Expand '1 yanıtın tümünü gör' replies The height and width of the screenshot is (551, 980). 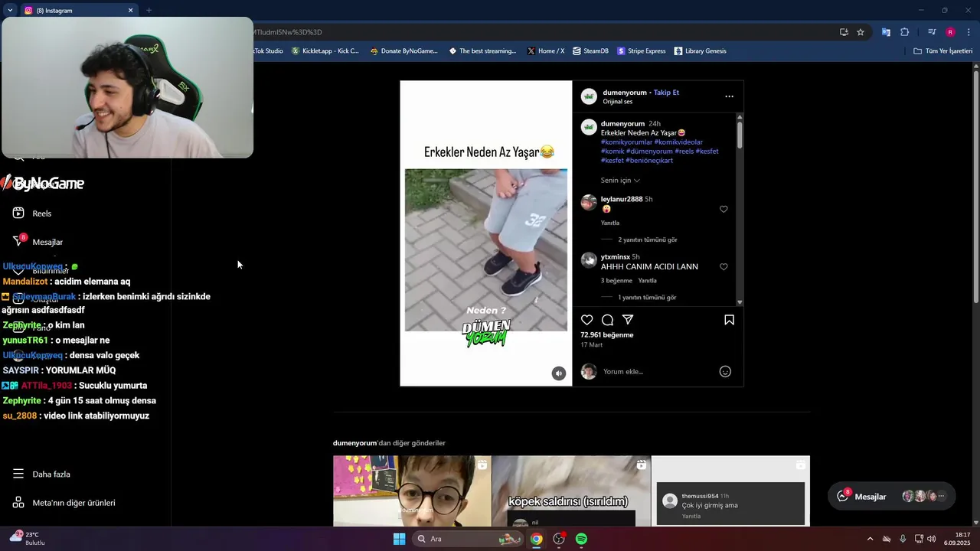[647, 297]
